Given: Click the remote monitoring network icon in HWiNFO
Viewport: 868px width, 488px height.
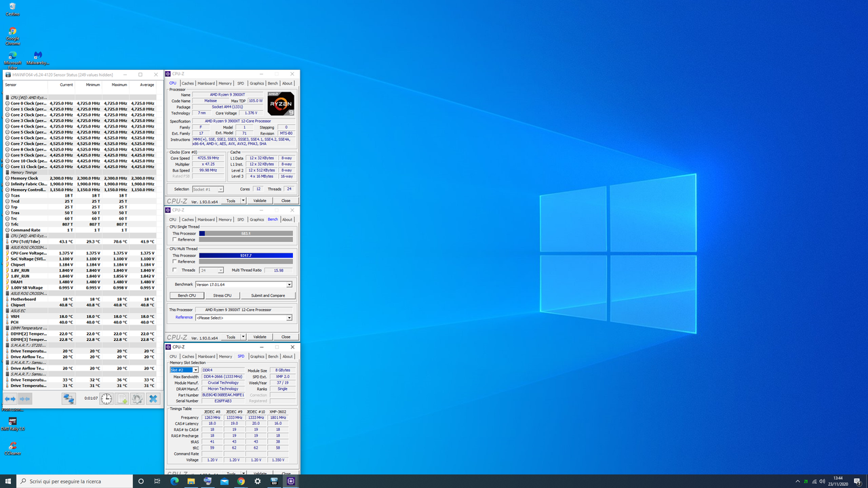Looking at the screenshot, I should tap(68, 399).
